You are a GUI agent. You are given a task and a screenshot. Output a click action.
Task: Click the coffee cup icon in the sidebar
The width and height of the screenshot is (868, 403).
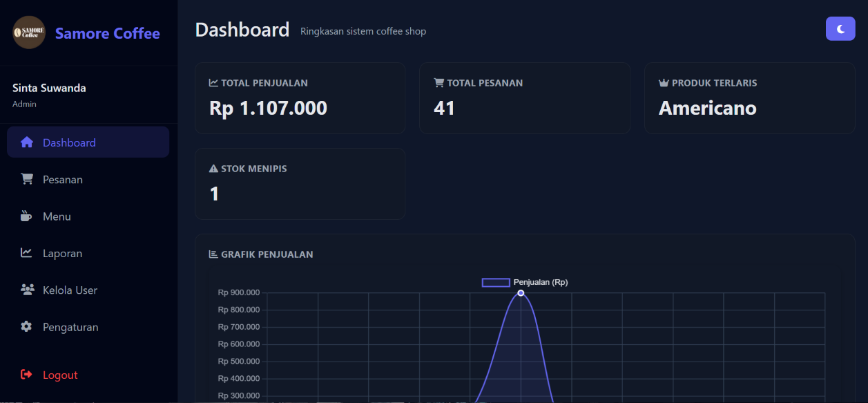tap(26, 216)
